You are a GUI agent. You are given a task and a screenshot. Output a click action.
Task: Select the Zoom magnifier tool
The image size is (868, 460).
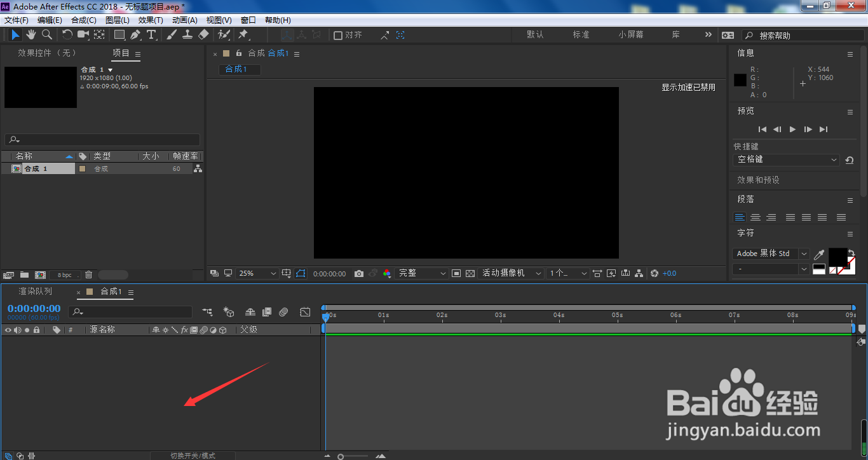tap(47, 35)
